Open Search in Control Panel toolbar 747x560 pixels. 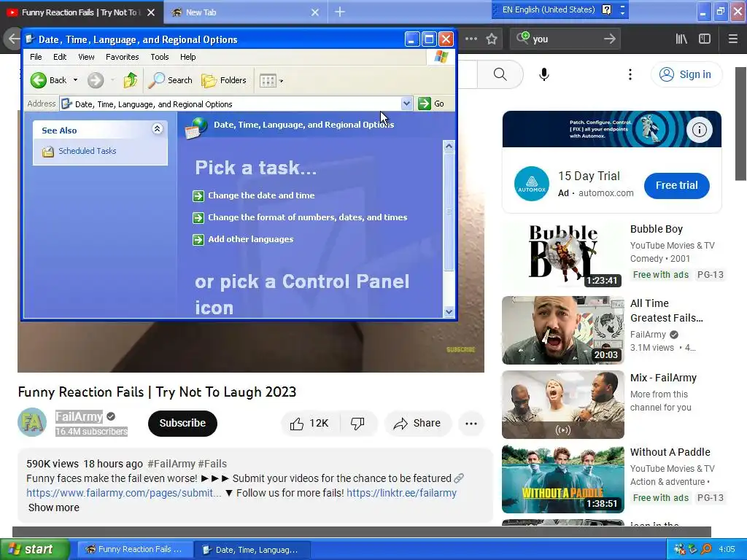[x=170, y=80]
